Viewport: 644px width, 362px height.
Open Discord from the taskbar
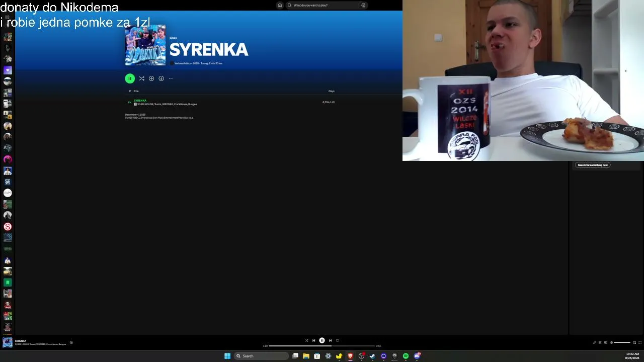pyautogui.click(x=417, y=356)
